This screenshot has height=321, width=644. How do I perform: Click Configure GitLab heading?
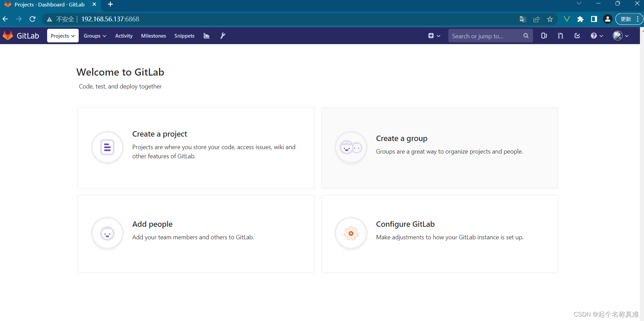click(x=405, y=224)
